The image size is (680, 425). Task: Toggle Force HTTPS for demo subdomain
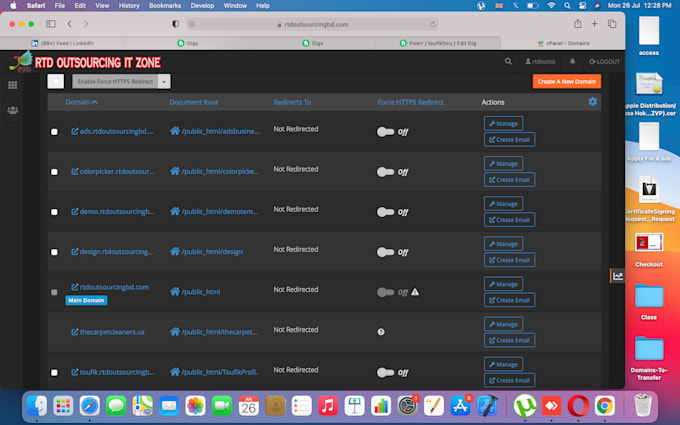click(385, 212)
